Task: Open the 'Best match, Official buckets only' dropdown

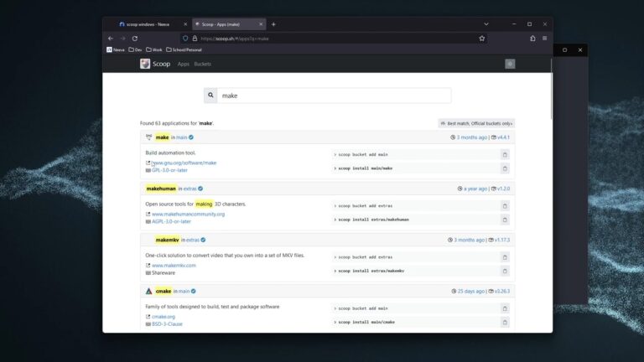Action: [476, 123]
